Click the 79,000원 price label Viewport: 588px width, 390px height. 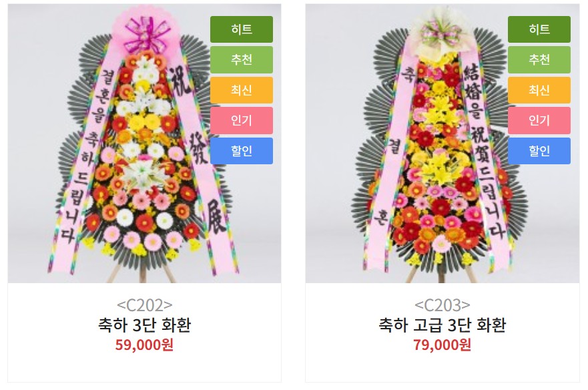point(442,345)
